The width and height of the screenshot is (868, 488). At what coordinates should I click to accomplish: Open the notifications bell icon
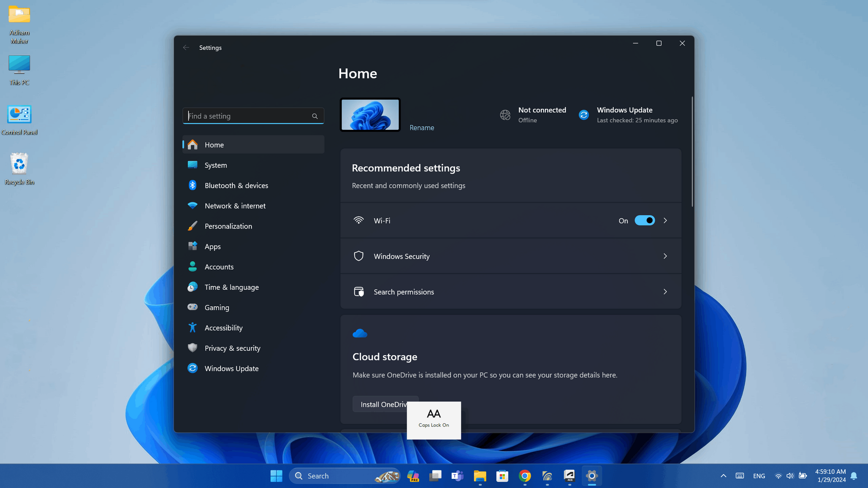(854, 476)
